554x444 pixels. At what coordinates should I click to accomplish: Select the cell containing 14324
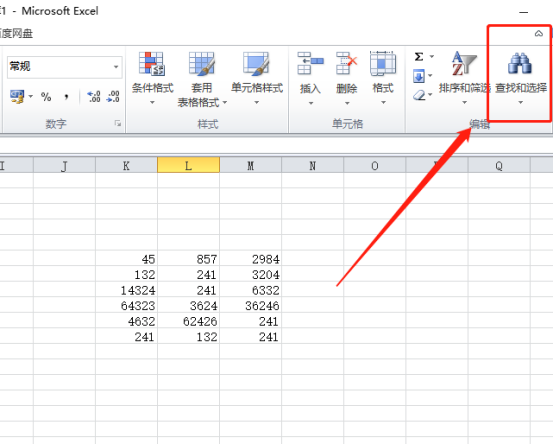tap(126, 290)
